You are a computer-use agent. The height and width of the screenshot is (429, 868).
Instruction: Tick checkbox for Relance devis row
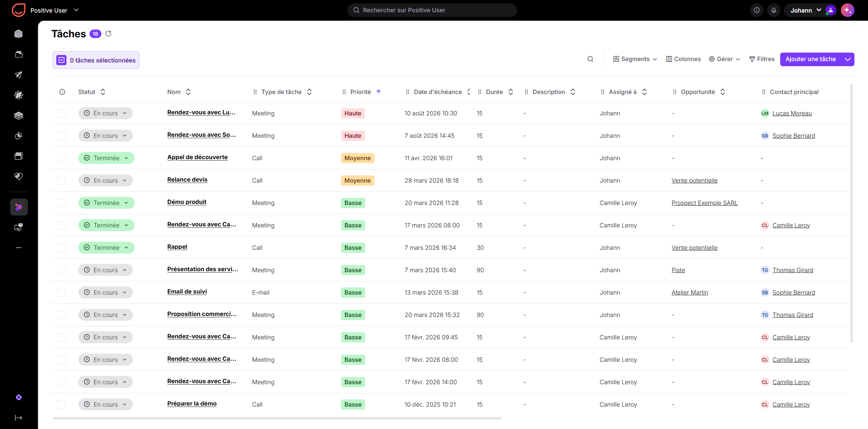click(61, 180)
